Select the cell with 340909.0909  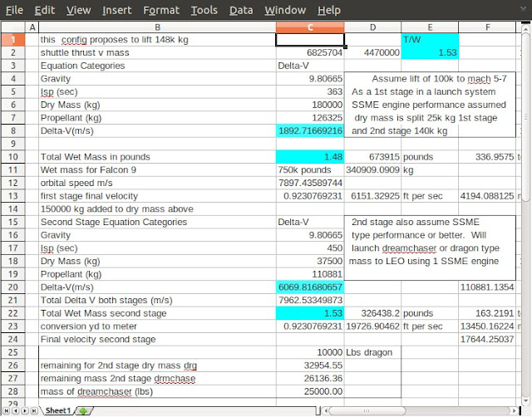[x=372, y=169]
